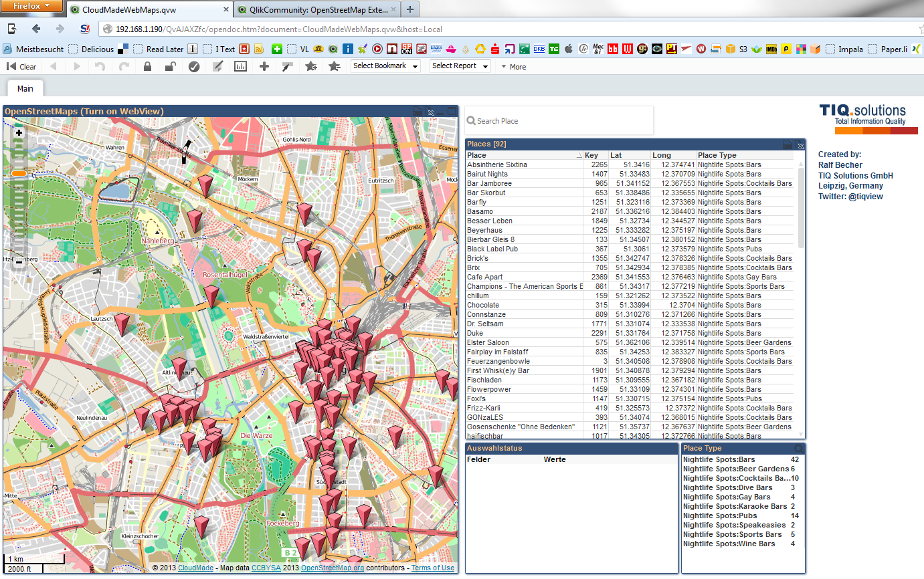Maximize the OpenStreetMaps map panel
The image size is (924, 579).
coord(452,111)
